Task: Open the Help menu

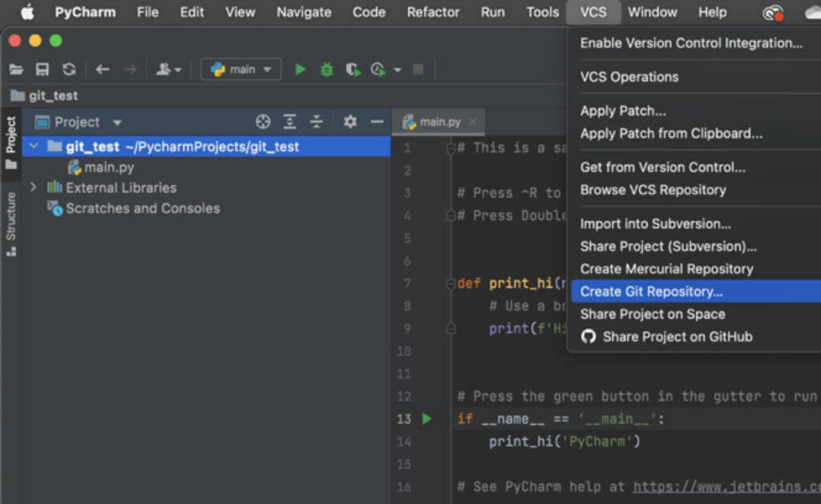Action: coord(712,12)
